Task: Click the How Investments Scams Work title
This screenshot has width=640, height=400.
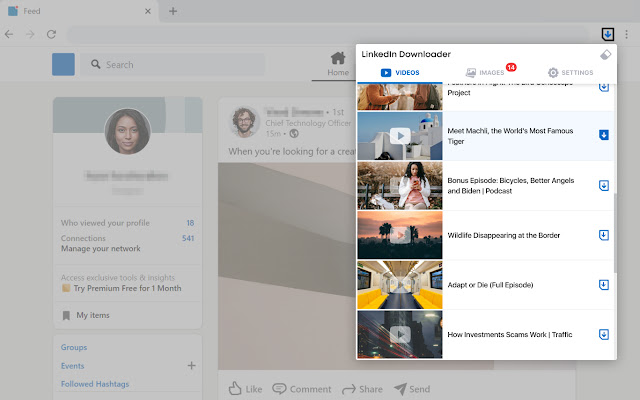Action: tap(510, 335)
